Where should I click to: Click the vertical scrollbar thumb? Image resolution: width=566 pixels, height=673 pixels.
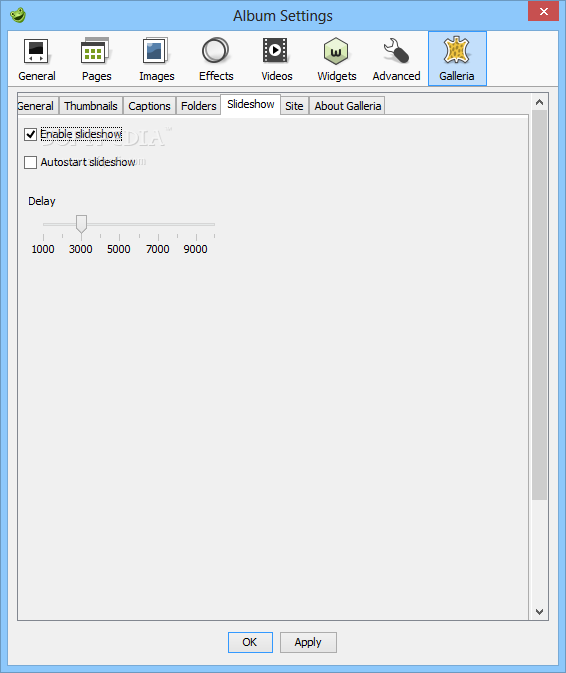539,305
